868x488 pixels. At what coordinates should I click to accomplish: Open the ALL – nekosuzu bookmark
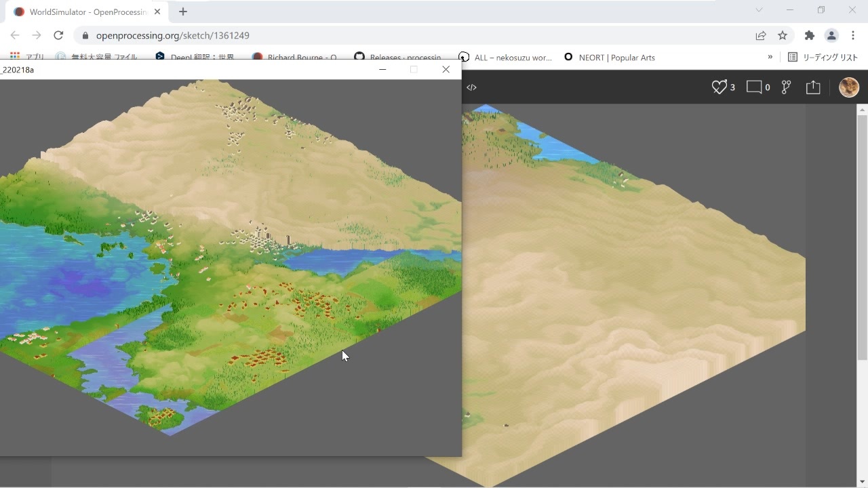click(x=505, y=58)
